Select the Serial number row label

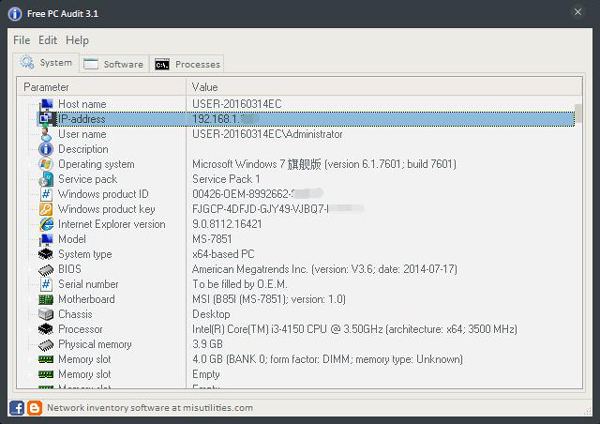pyautogui.click(x=88, y=284)
